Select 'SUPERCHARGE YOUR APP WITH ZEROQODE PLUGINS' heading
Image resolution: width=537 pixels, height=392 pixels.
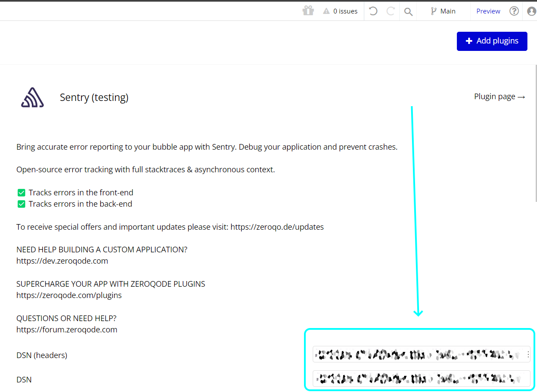[111, 284]
